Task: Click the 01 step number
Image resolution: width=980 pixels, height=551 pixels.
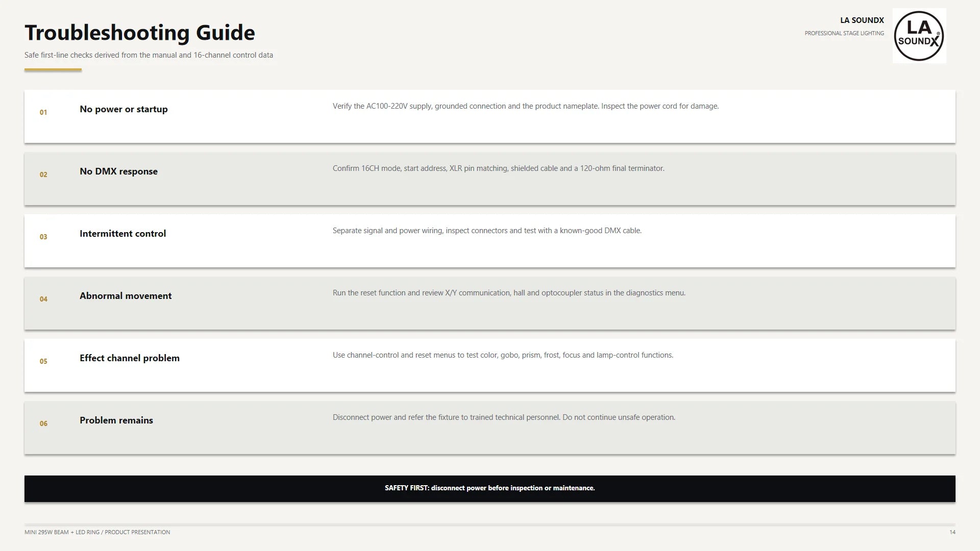Action: pyautogui.click(x=43, y=112)
